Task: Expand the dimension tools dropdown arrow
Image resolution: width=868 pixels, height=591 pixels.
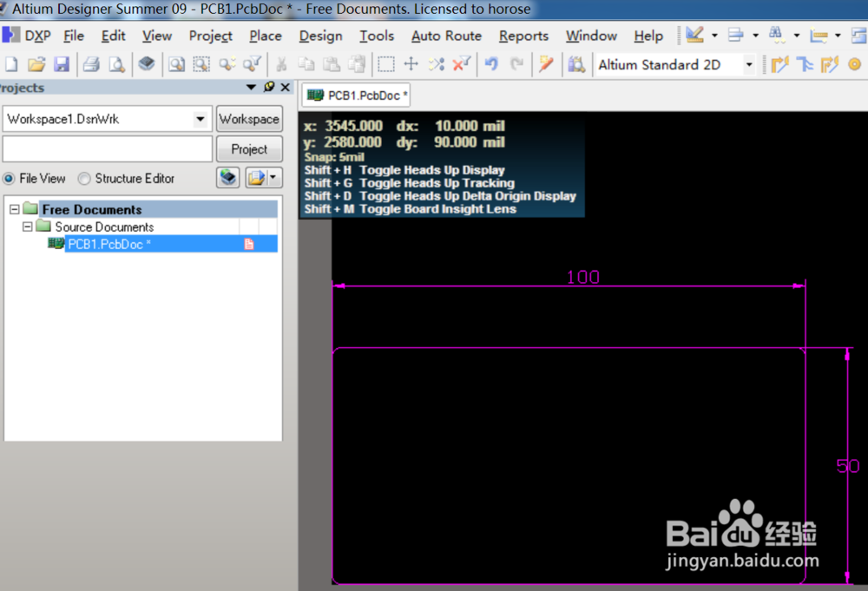Action: [838, 36]
